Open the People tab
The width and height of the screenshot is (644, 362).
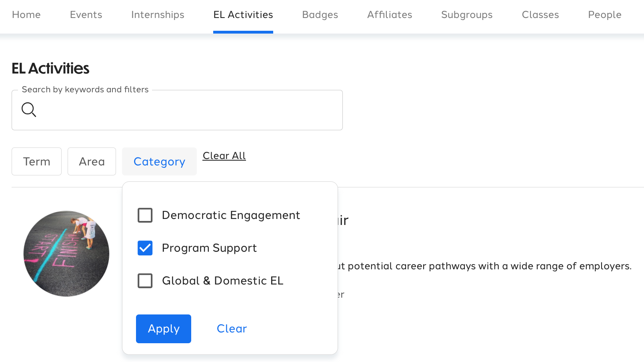pyautogui.click(x=604, y=15)
